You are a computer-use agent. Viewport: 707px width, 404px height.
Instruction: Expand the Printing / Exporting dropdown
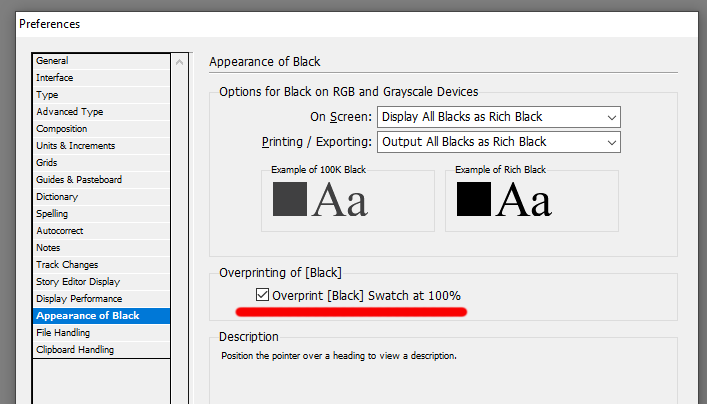pyautogui.click(x=499, y=142)
